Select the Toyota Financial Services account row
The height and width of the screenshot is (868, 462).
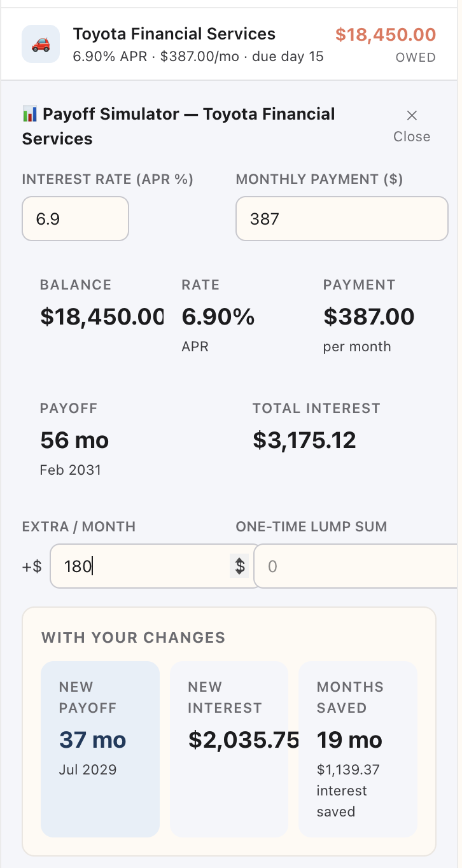(231, 44)
